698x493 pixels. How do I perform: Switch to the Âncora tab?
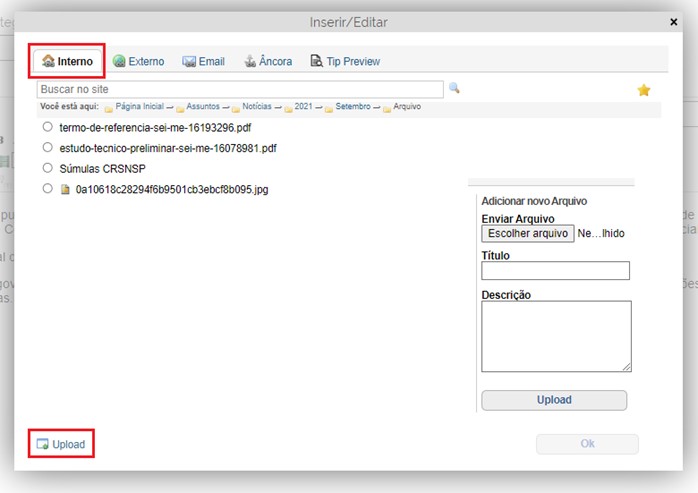[268, 61]
